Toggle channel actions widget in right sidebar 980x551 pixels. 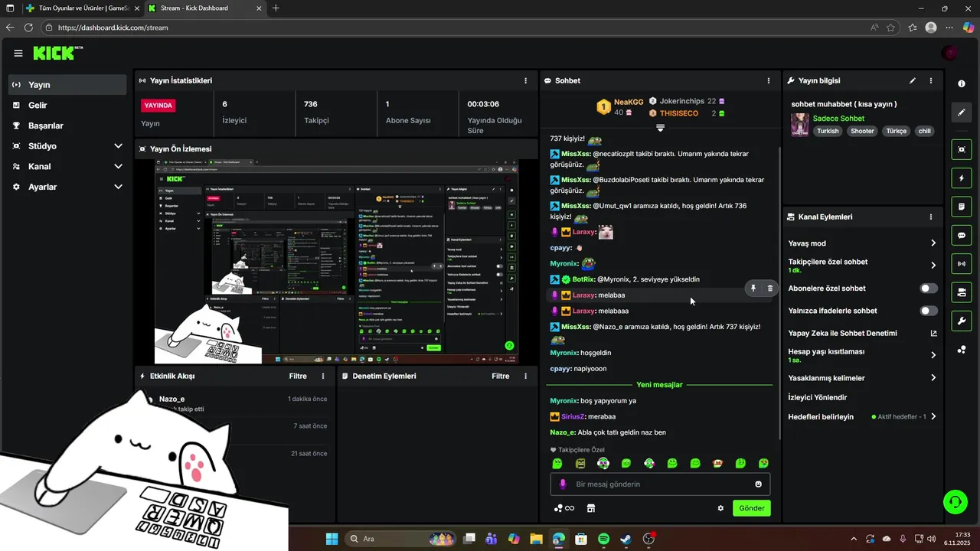962,292
